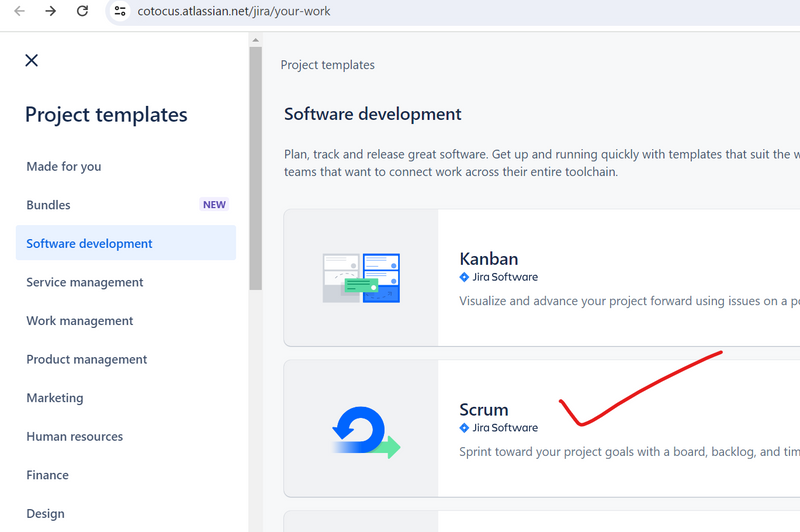800x532 pixels.
Task: Click the Scrum description starting 'Sprint toward'
Action: pyautogui.click(x=629, y=452)
